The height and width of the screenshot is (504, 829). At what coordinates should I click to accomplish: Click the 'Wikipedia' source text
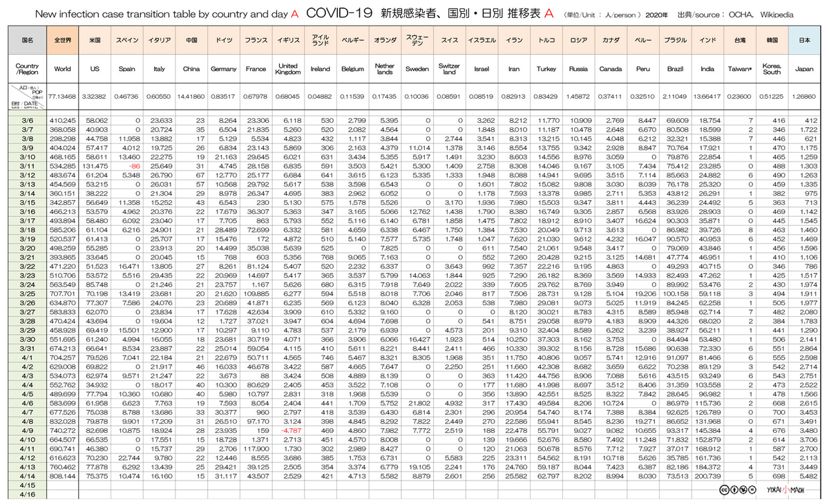pos(776,14)
